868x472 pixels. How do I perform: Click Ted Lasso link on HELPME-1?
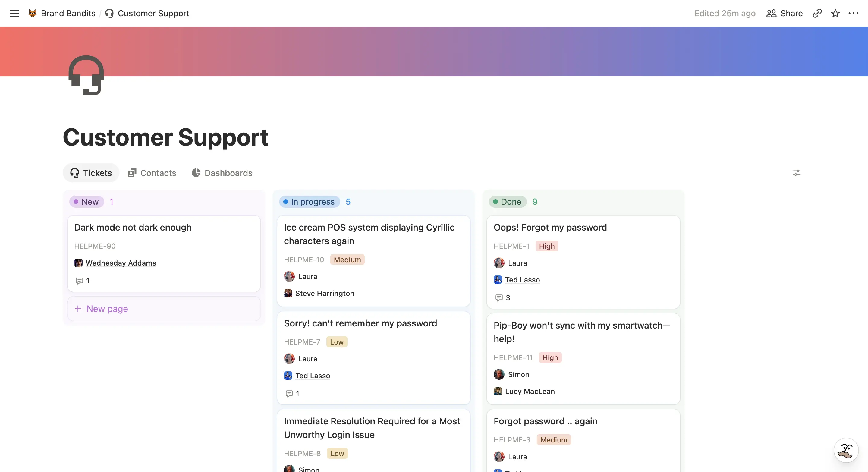click(x=522, y=280)
